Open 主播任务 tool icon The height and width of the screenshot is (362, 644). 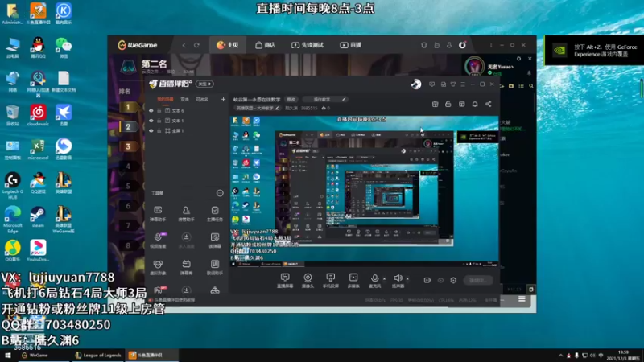pos(214,214)
